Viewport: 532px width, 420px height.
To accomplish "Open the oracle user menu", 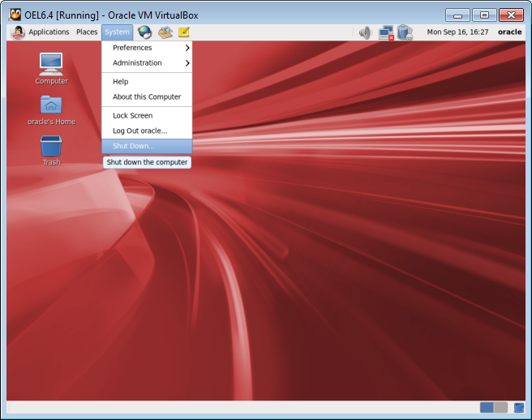I will tap(509, 32).
